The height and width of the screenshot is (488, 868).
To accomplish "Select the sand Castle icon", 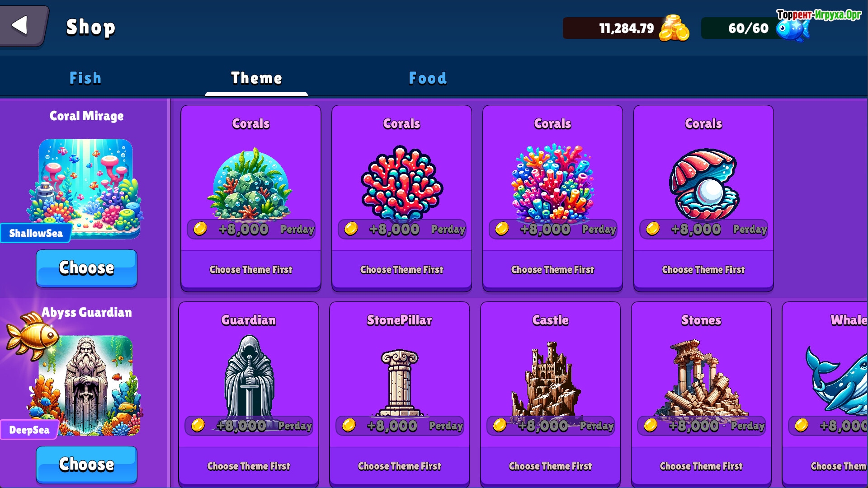I will point(546,379).
